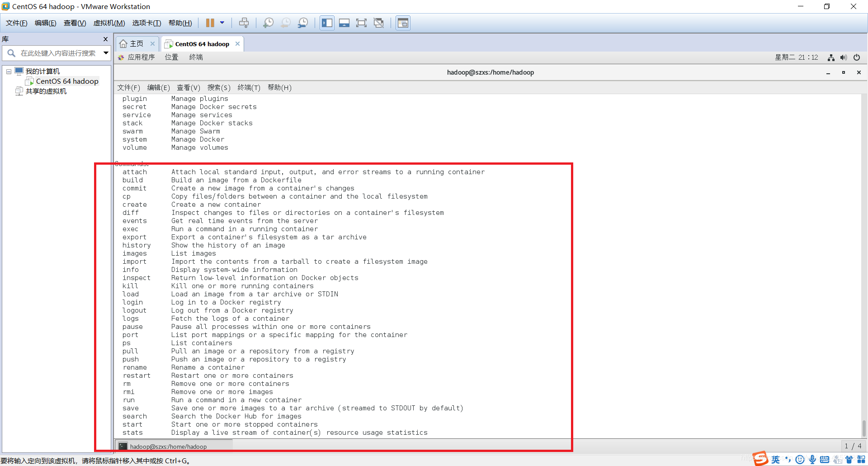Toggle the punctuation mode comma icon

point(788,460)
